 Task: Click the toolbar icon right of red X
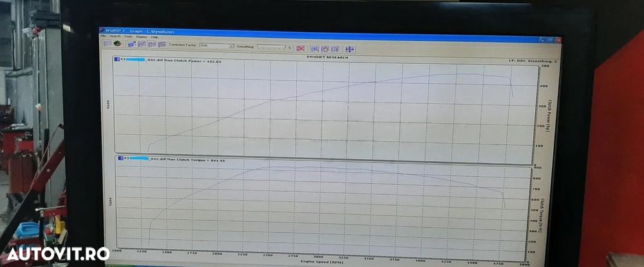click(315, 48)
